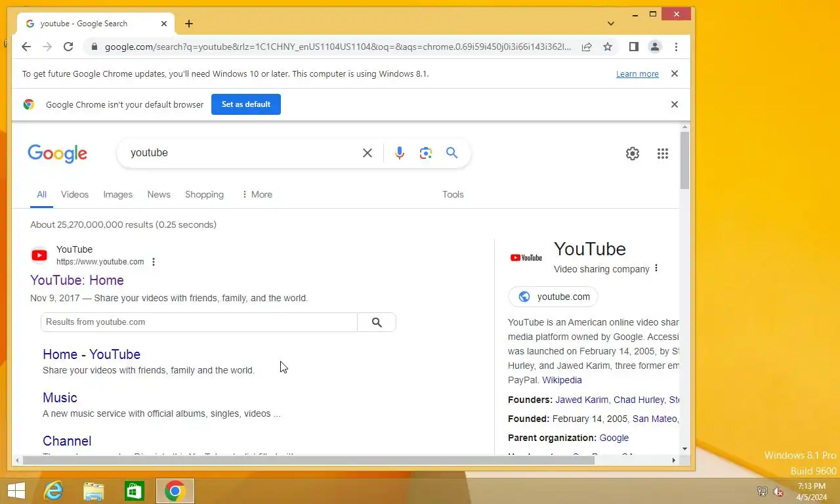
Task: Open the San Mateo link
Action: 655,419
